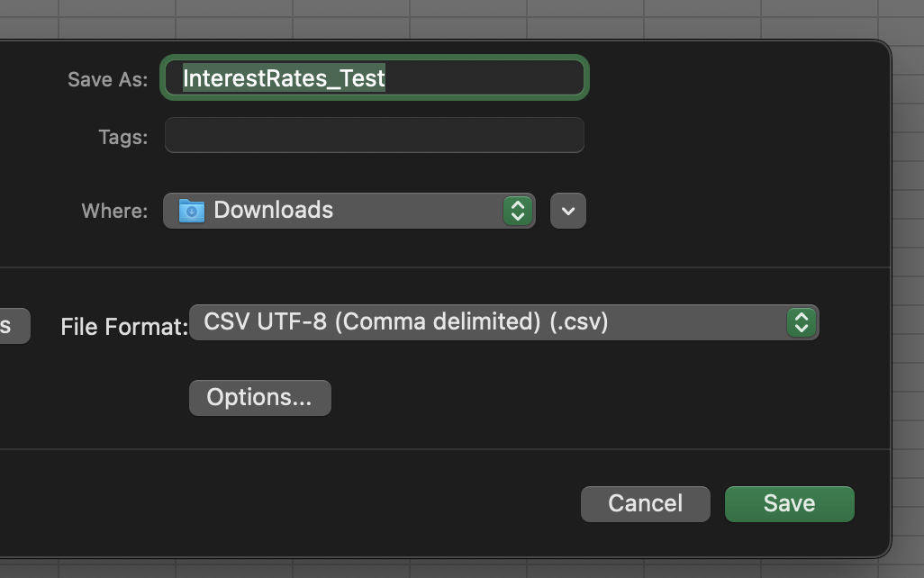Cancel the save dialog
The image size is (924, 578).
[645, 503]
